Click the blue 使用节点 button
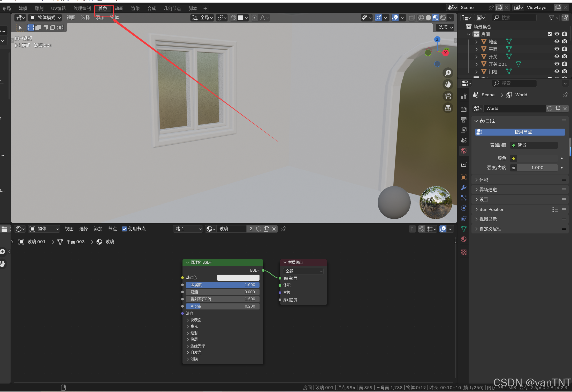This screenshot has height=392, width=572. (520, 132)
